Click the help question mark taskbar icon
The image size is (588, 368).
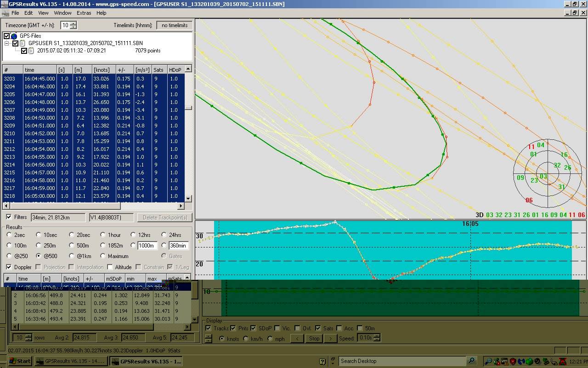(322, 361)
